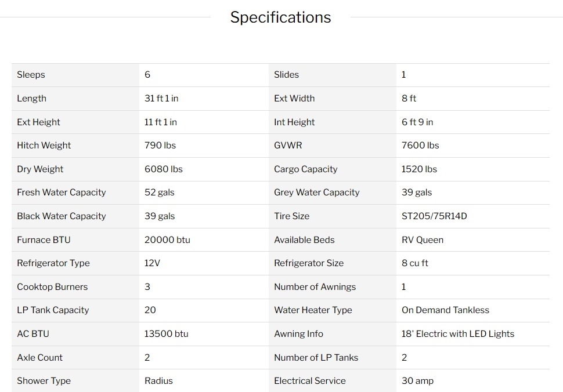
Task: Select the Hitch Weight label
Action: coord(44,146)
